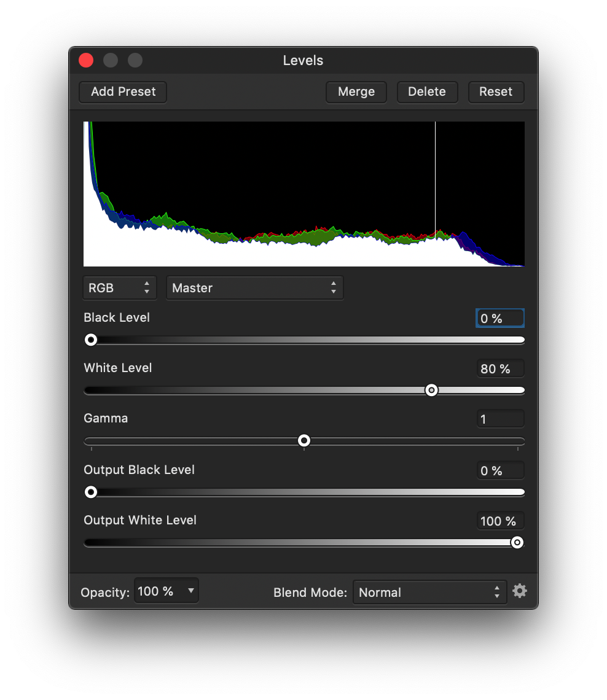Open the Blend Mode Normal dropdown

pos(429,593)
